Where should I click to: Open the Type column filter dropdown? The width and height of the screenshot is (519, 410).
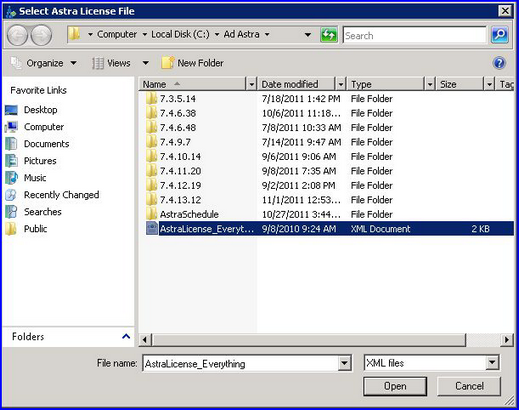(x=430, y=84)
